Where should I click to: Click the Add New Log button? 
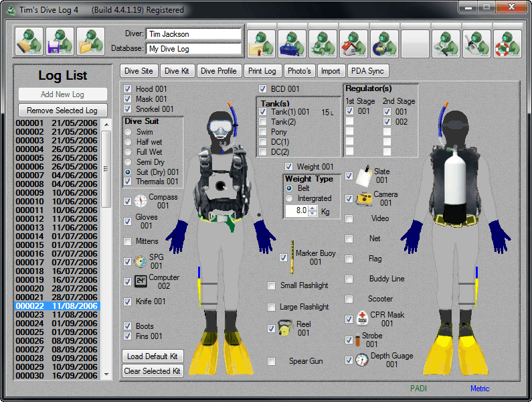(x=63, y=94)
